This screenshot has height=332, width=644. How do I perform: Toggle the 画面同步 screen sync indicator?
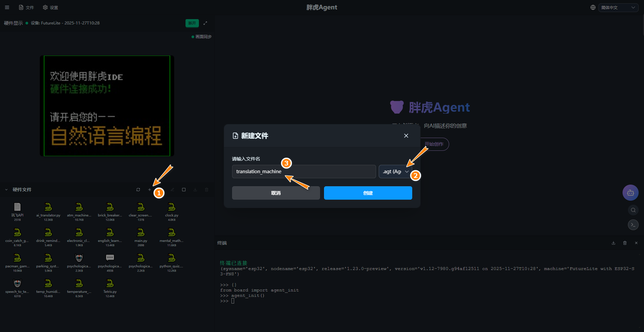click(202, 37)
